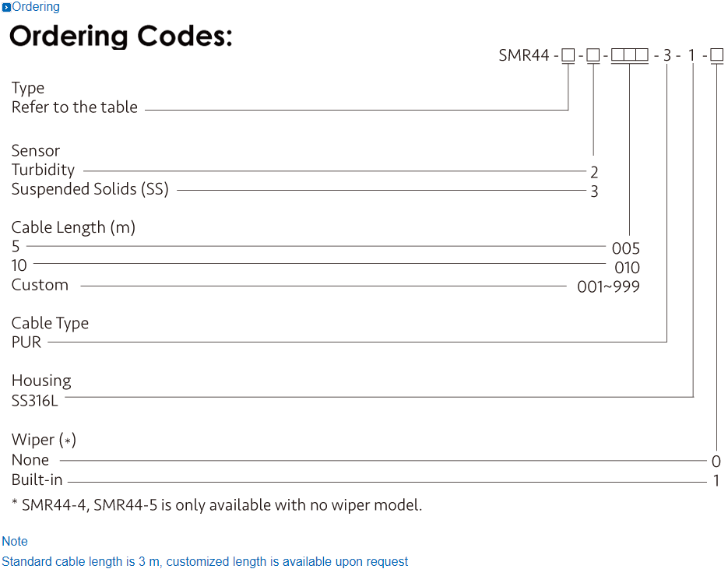The width and height of the screenshot is (728, 576).
Task: Click the Sensor placeholder box in code
Action: (x=593, y=55)
